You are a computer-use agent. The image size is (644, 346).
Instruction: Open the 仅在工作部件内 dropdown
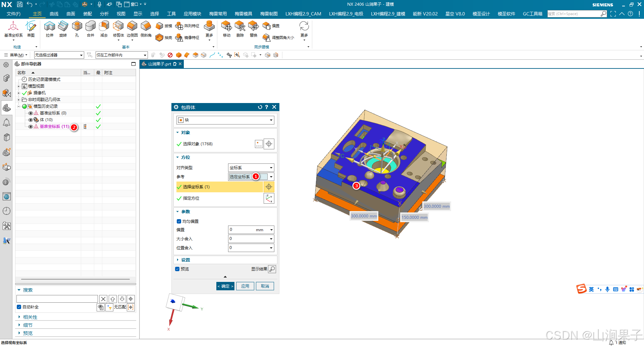122,55
